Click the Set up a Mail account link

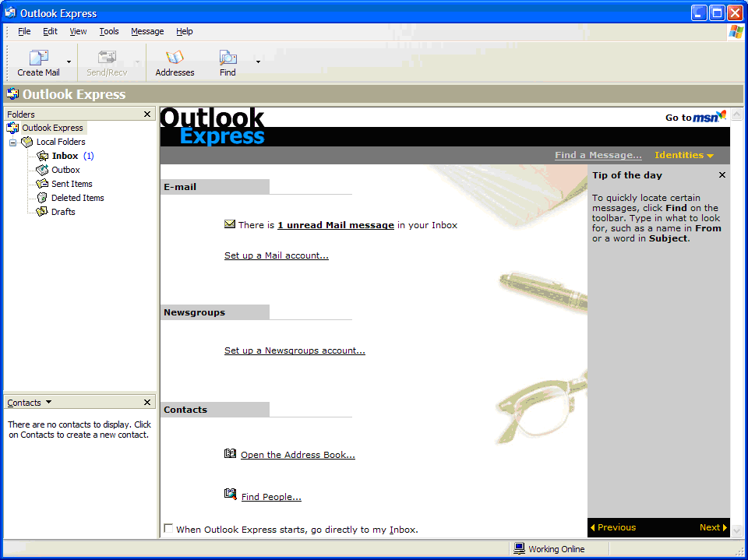[276, 255]
